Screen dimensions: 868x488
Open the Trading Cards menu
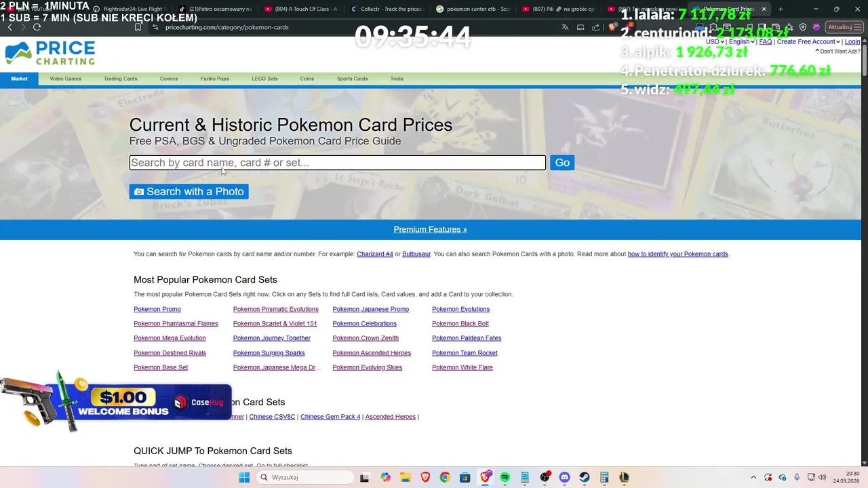pyautogui.click(x=120, y=79)
